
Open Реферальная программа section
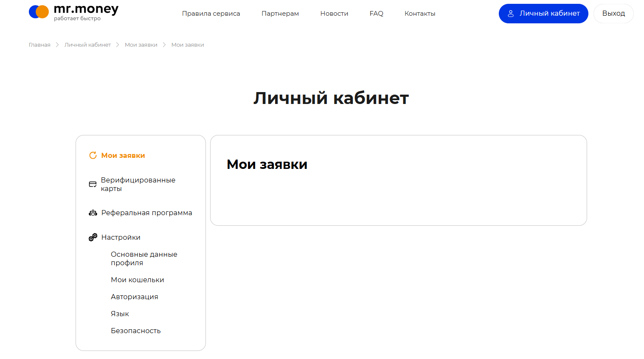pos(146,213)
